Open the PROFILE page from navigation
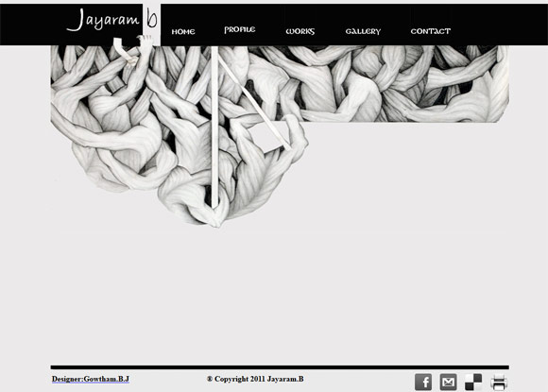The height and width of the screenshot is (392, 548). coord(240,29)
